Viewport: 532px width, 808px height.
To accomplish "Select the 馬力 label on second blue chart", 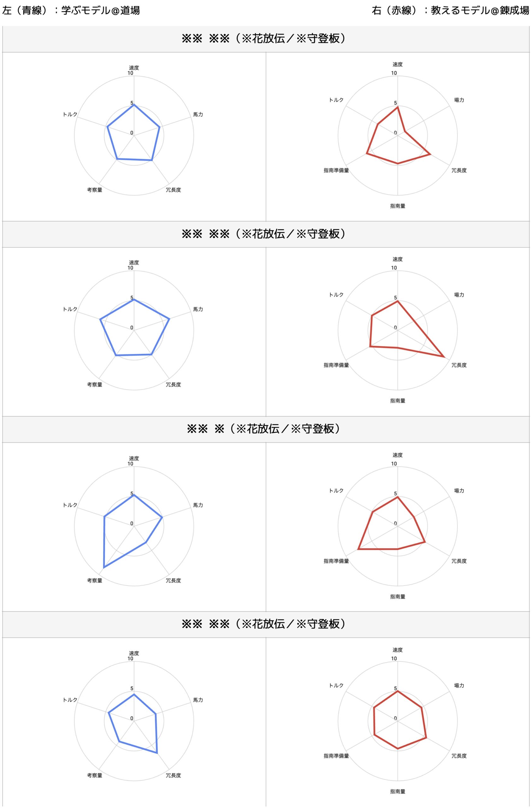I will tap(198, 309).
